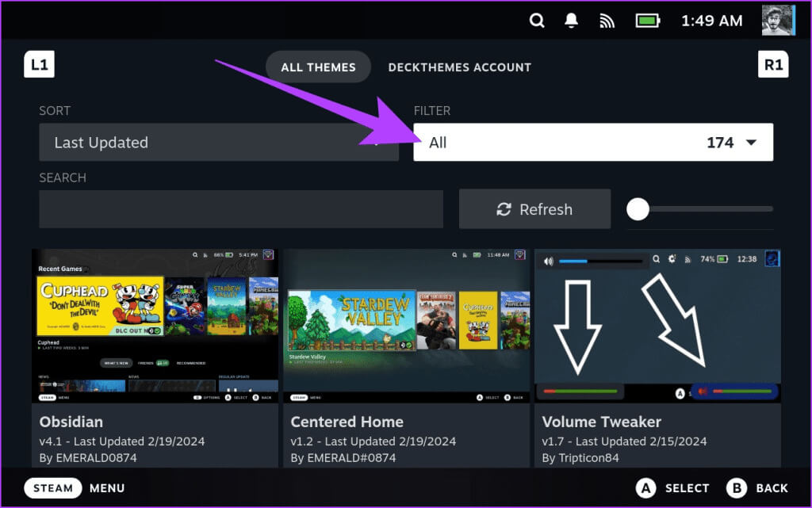Click the B Back button glyph
812x508 pixels.
pos(737,488)
